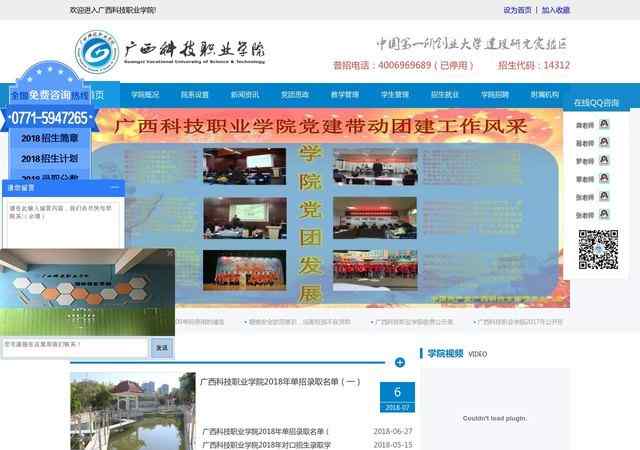Click into the 请您留言 message textarea
Image resolution: width=640 pixels, height=450 pixels.
pos(63,223)
